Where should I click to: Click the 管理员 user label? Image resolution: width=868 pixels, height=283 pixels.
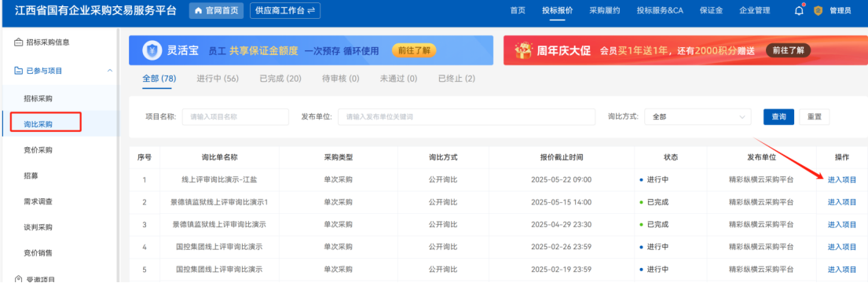click(x=840, y=10)
